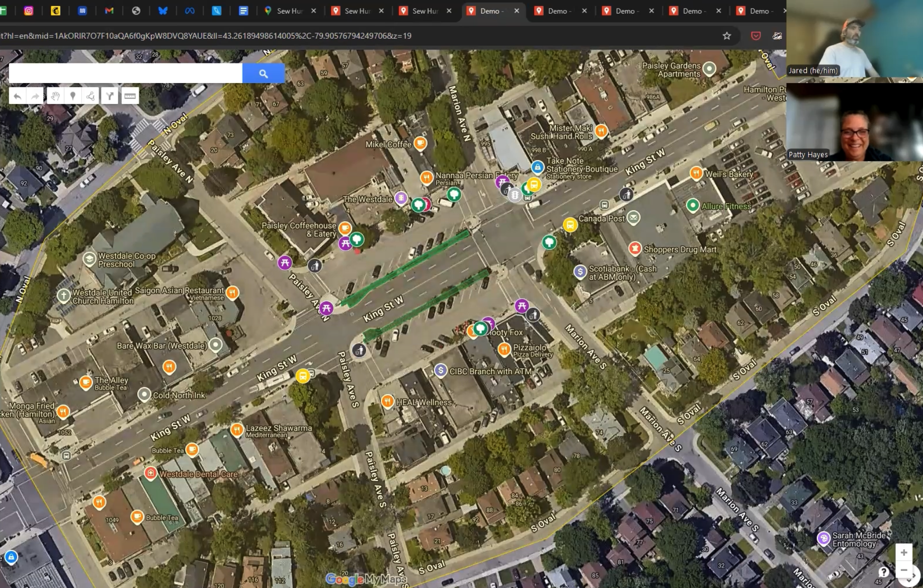Click the Paisley Gardens Apartments marker

coord(709,68)
